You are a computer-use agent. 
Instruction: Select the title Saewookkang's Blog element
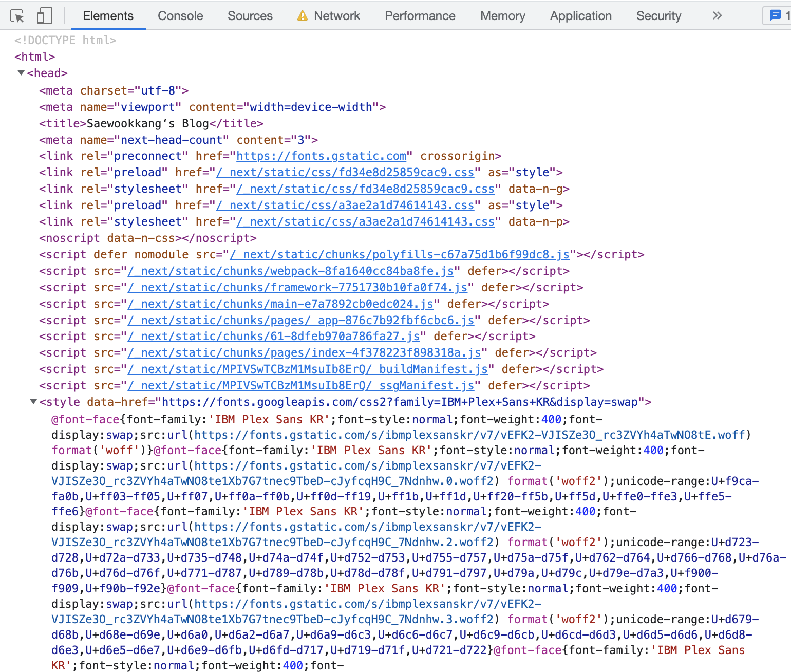coord(152,123)
